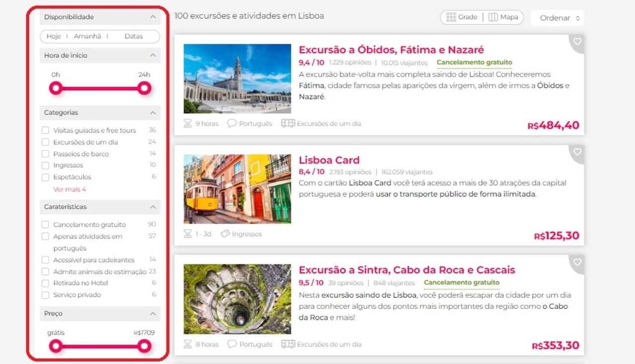
Task: Open the Mapa map view
Action: pos(504,17)
